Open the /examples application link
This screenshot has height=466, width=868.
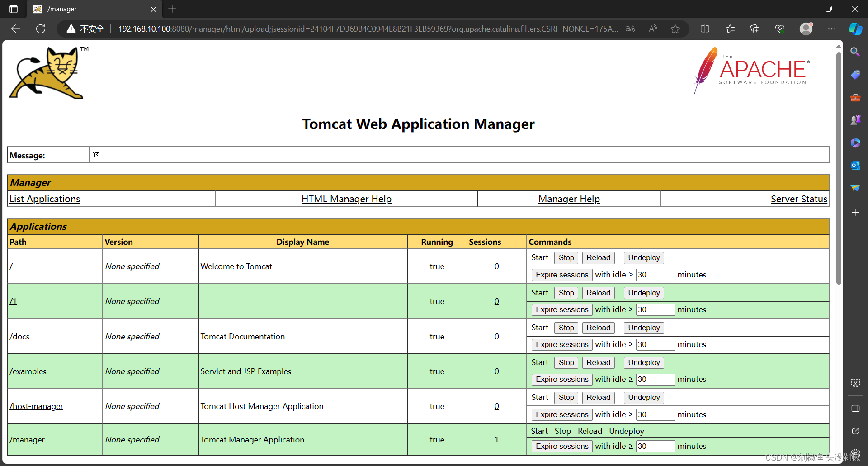point(28,371)
